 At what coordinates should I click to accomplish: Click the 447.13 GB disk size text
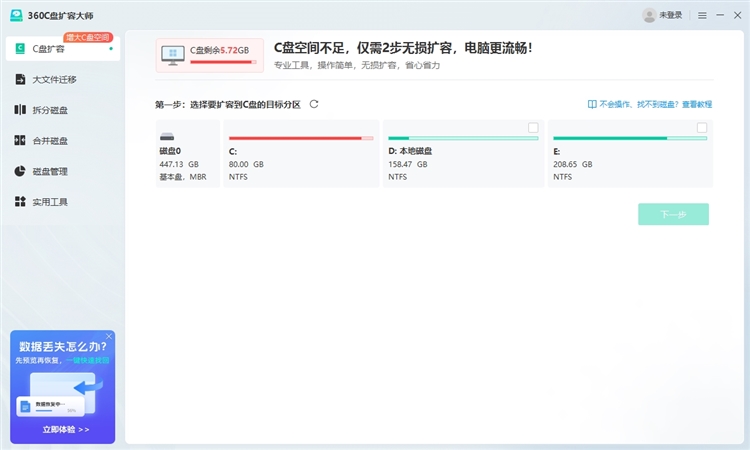pos(179,164)
